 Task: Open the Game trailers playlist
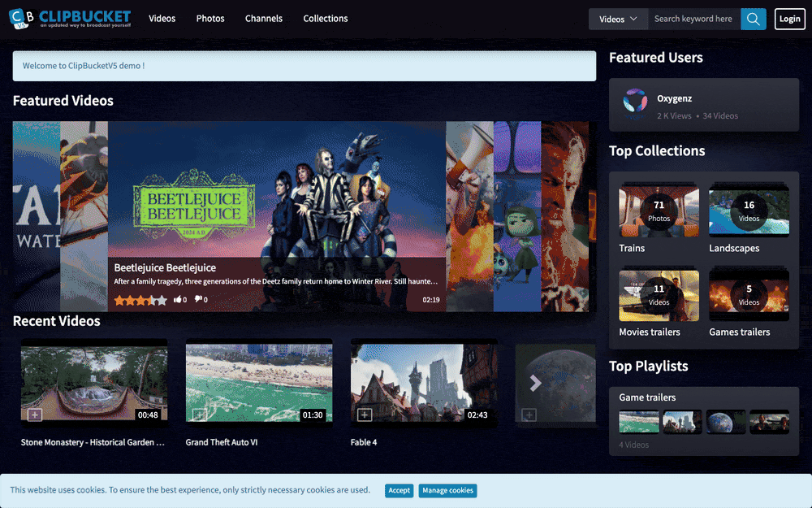click(x=647, y=397)
